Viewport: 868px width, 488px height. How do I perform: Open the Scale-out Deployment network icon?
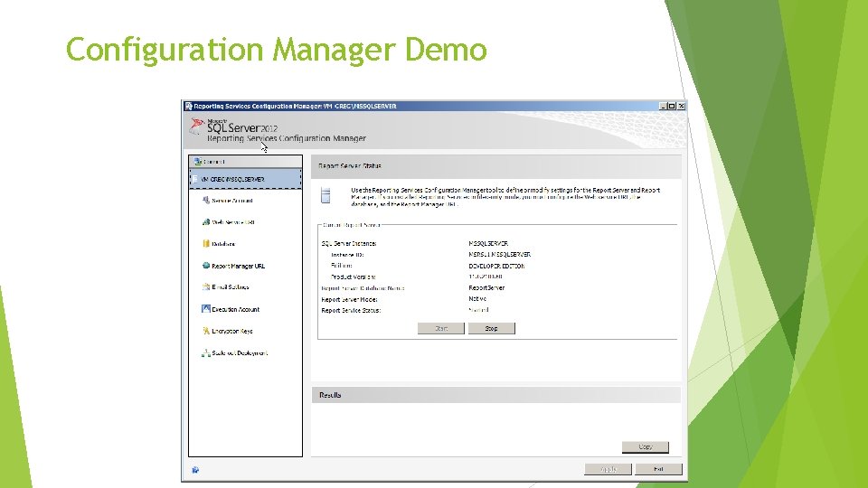pos(206,352)
